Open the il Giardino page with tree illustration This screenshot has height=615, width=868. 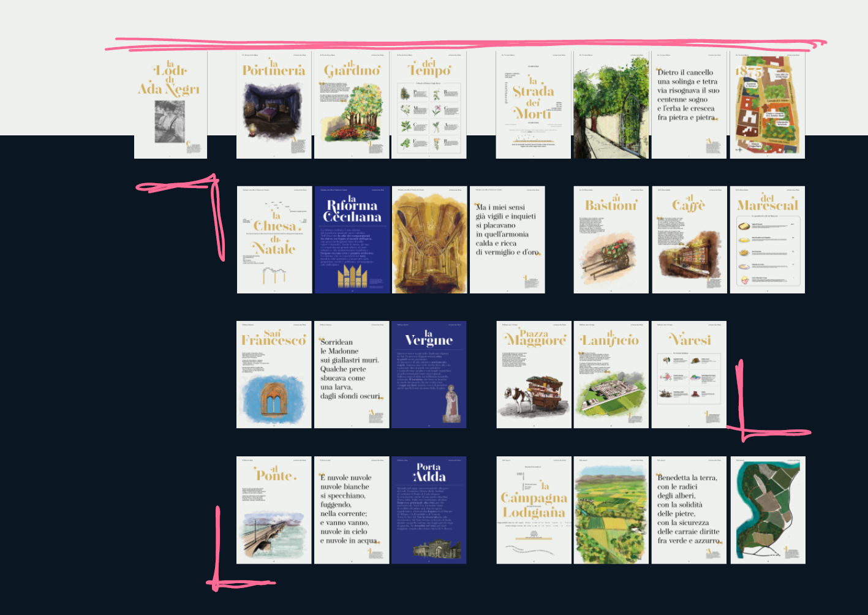(x=352, y=105)
